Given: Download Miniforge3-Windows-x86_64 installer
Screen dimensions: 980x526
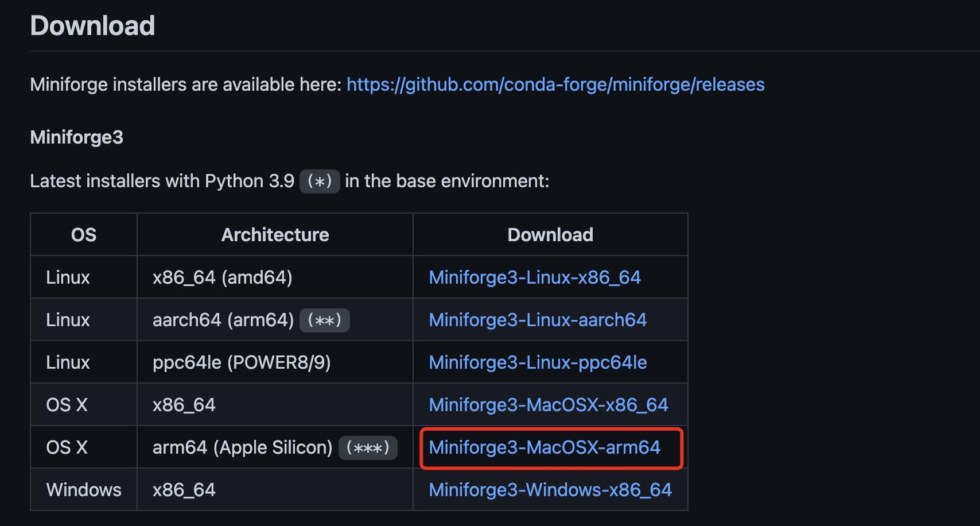Looking at the screenshot, I should pyautogui.click(x=550, y=490).
